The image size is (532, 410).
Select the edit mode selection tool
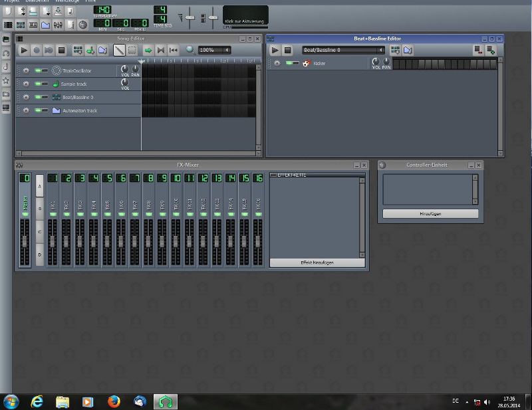(132, 50)
